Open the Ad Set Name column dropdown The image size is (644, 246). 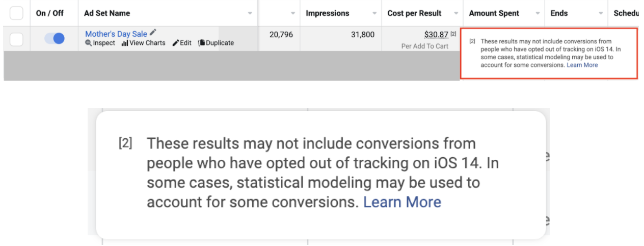click(x=250, y=13)
